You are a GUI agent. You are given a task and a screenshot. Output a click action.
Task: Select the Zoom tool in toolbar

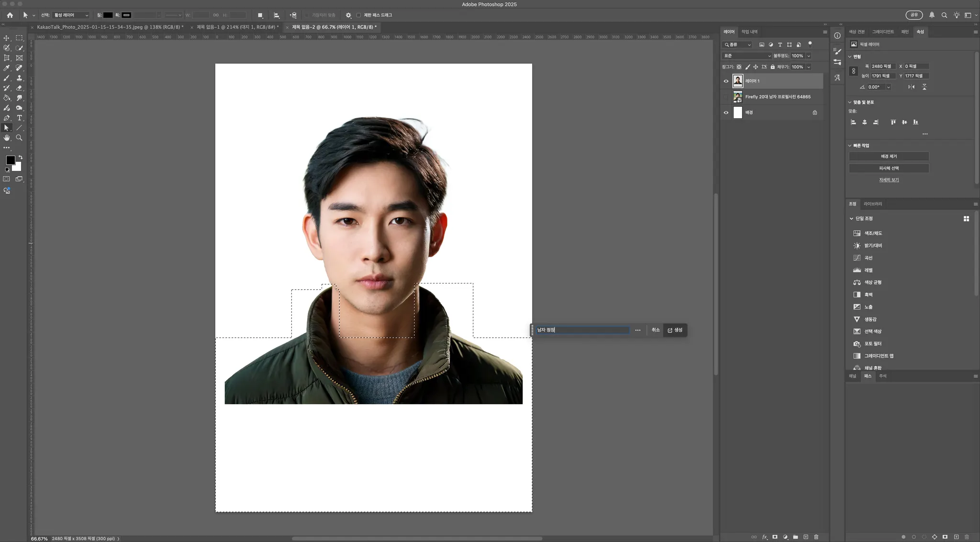pos(19,138)
